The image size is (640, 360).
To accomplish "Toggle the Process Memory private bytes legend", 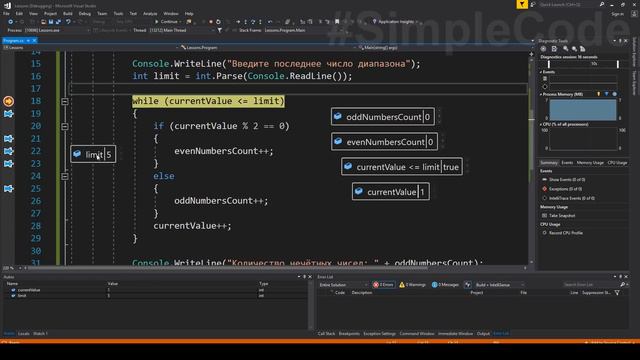I will pyautogui.click(x=614, y=94).
